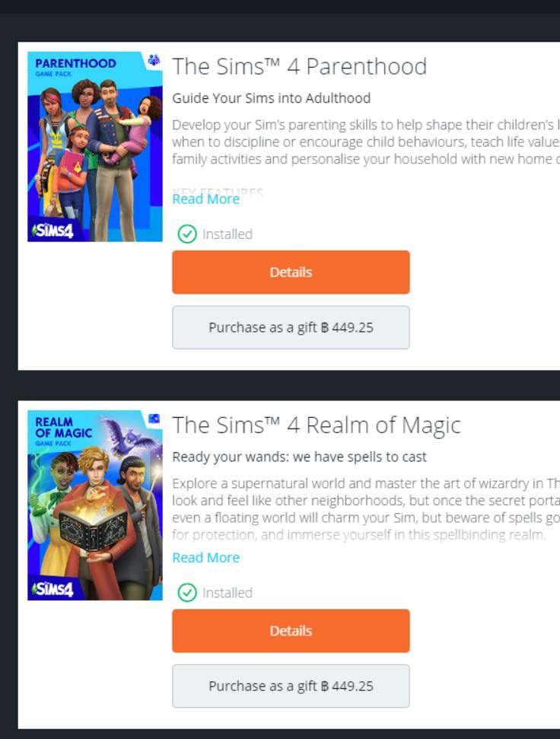The image size is (560, 739).
Task: Open the Parenthood game pack cover art
Action: pyautogui.click(x=95, y=147)
